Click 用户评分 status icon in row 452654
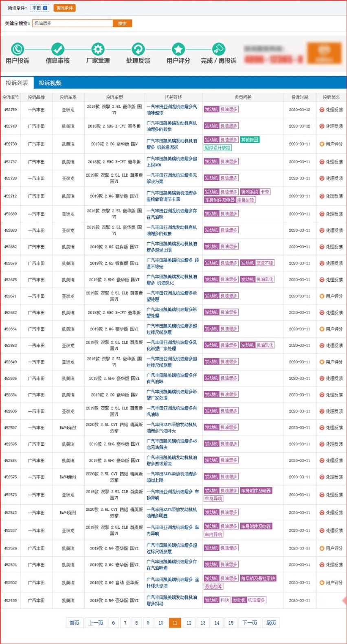This screenshot has width=347, height=644. tap(322, 329)
